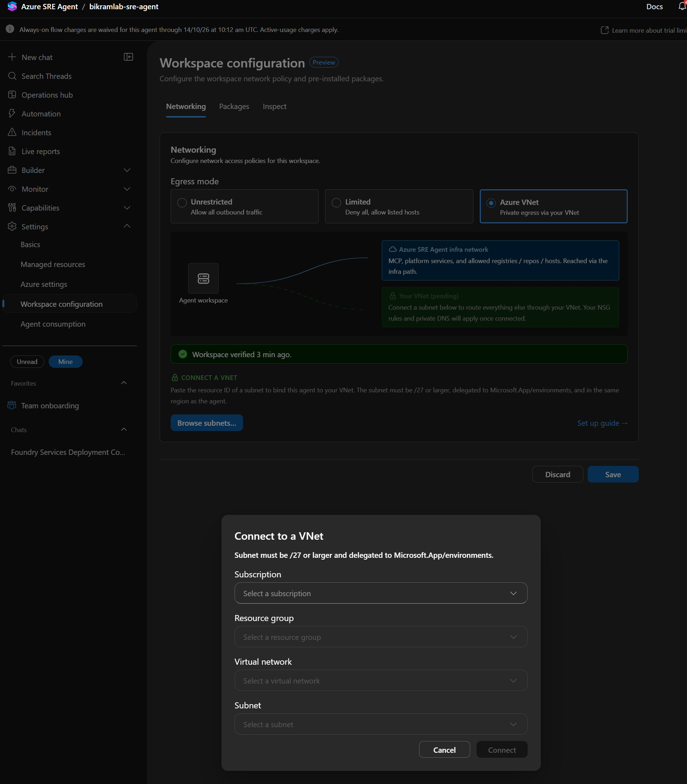The height and width of the screenshot is (784, 687).
Task: Expand the Monitor section chevron
Action: [127, 189]
